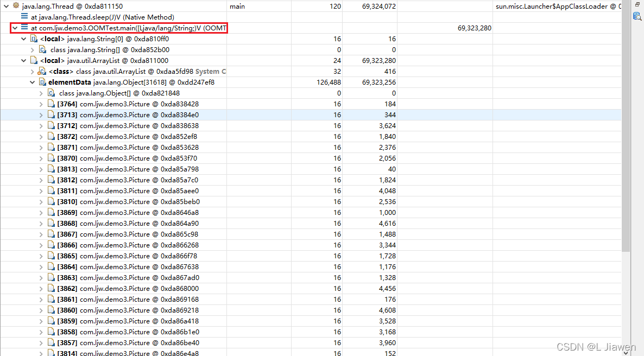Click stack frame icon of OOMTest.main row
The width and height of the screenshot is (644, 356).
pos(24,28)
